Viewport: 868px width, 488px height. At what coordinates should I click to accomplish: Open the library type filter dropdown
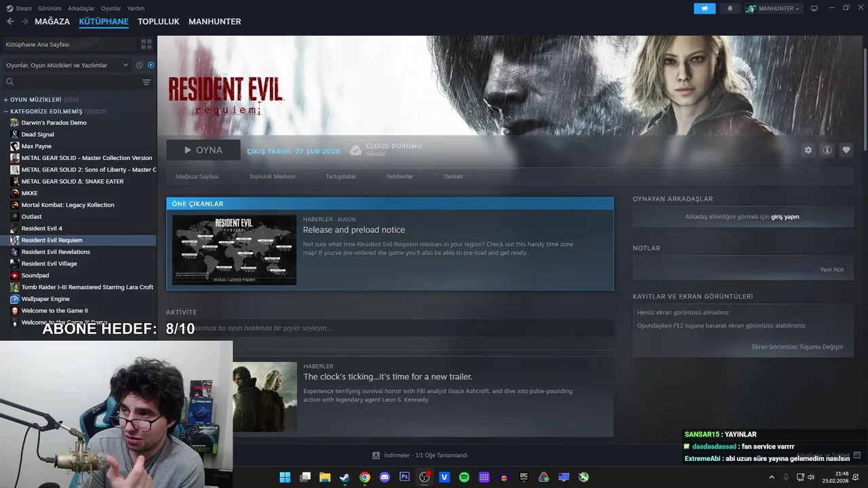66,65
